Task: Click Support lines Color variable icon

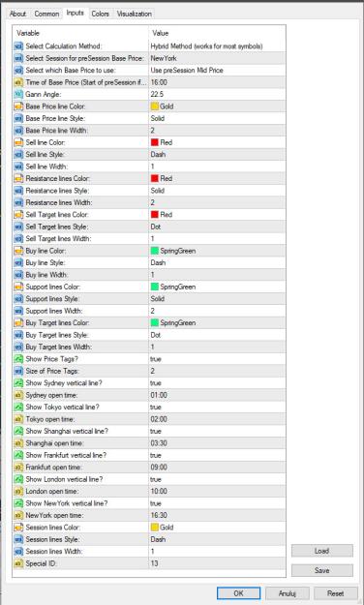Action: point(18,287)
